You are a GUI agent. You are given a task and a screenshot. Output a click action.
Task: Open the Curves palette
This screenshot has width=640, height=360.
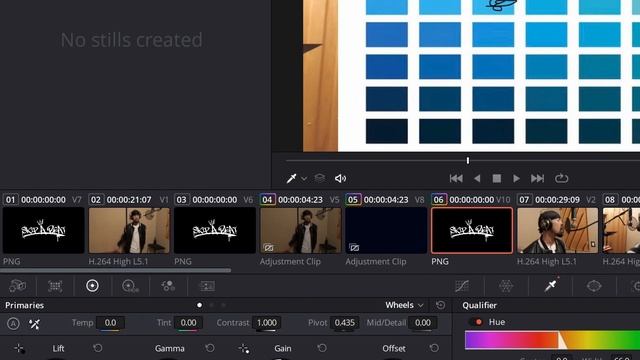[462, 286]
